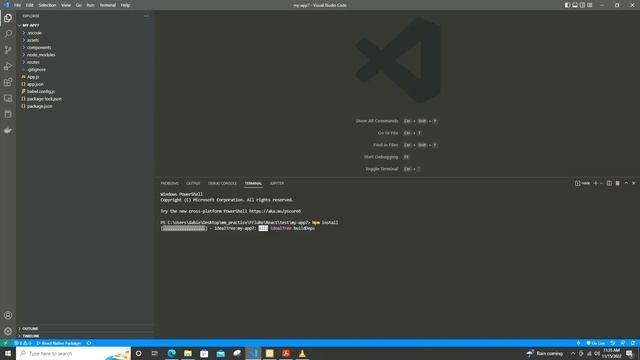Toggle the bottom panel layout icon

(x=575, y=5)
